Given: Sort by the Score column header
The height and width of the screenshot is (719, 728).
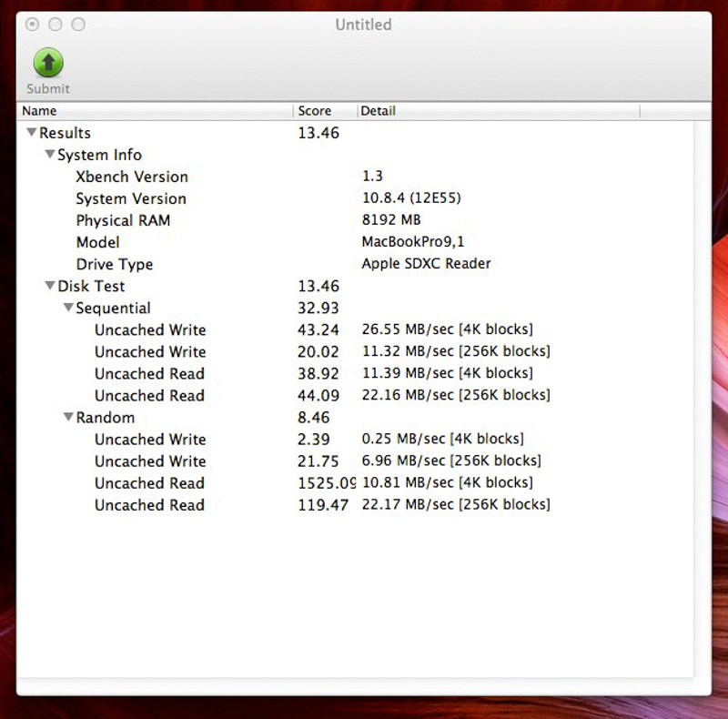Looking at the screenshot, I should click(x=325, y=111).
